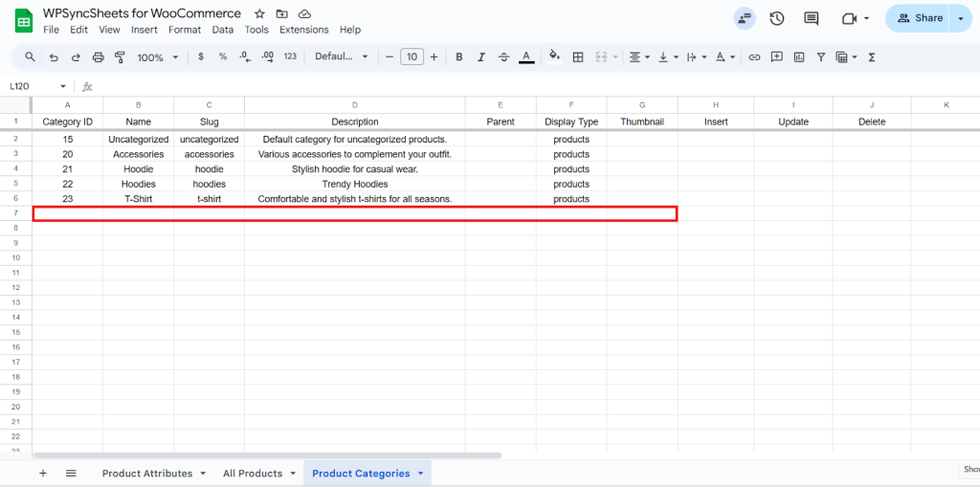
Task: Open the View menu
Action: [109, 30]
